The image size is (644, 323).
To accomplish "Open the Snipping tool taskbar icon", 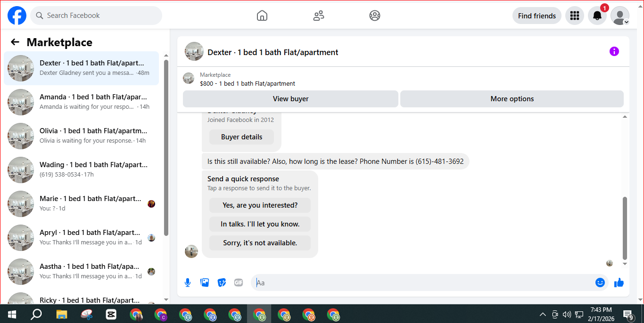I will [x=86, y=314].
